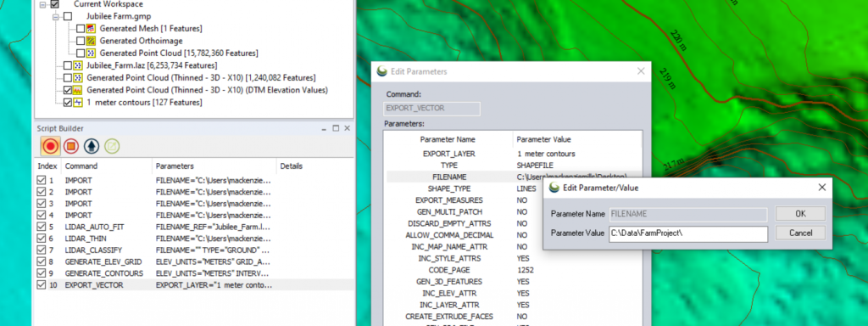The width and height of the screenshot is (868, 326).
Task: Enable the Generated Mesh layer checkbox
Action: (81, 28)
